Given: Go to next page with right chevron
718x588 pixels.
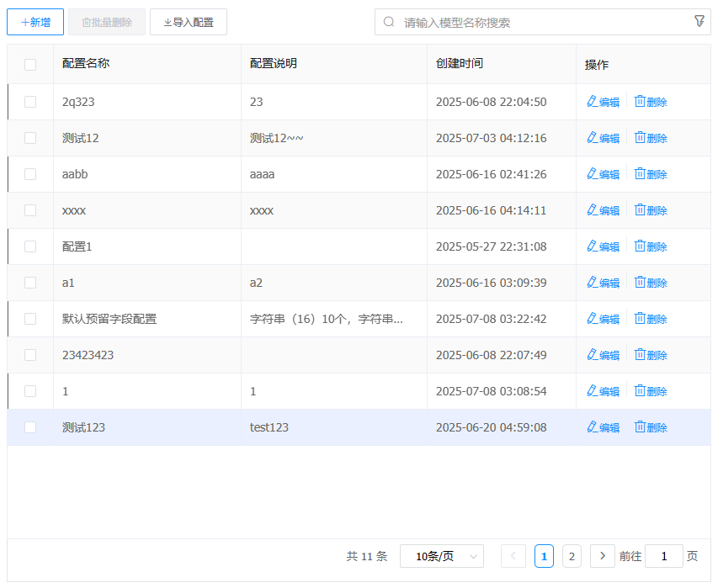Looking at the screenshot, I should (x=602, y=556).
